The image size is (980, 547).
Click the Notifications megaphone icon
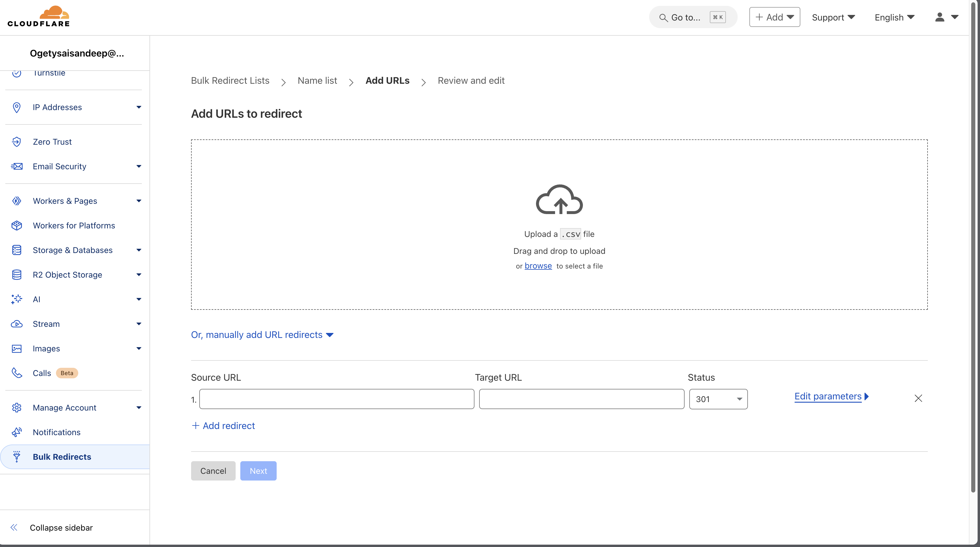click(16, 432)
